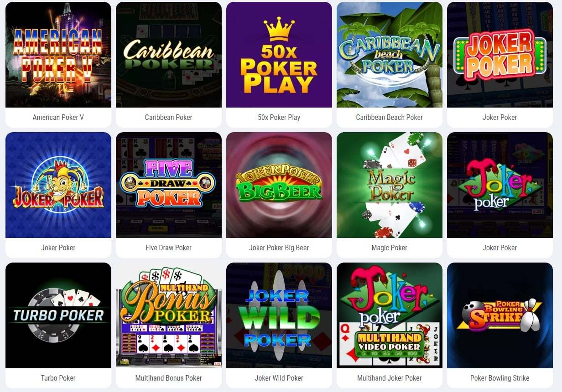Screen dimensions: 562x392
Task: Open the American Poker V game thumbnail
Action: pos(58,55)
